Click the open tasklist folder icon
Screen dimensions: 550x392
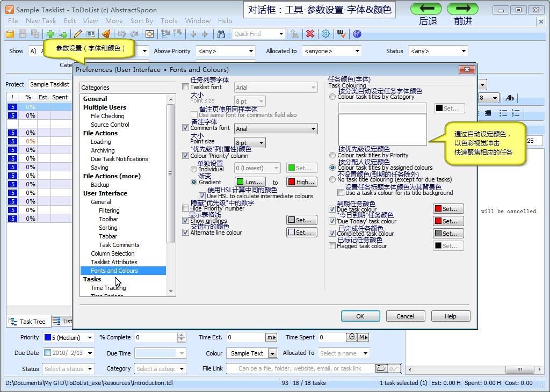(10, 34)
